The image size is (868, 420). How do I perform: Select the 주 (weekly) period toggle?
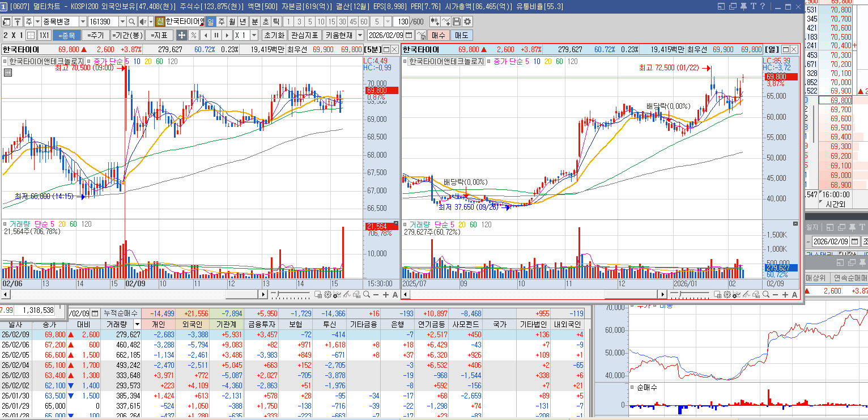pyautogui.click(x=222, y=22)
